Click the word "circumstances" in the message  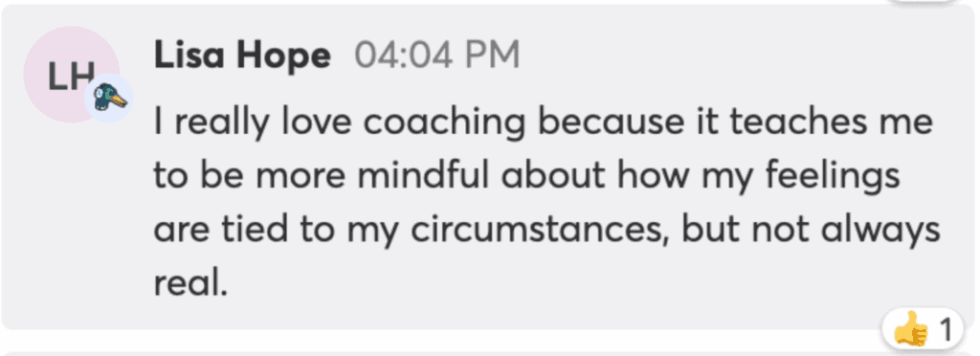tap(541, 231)
